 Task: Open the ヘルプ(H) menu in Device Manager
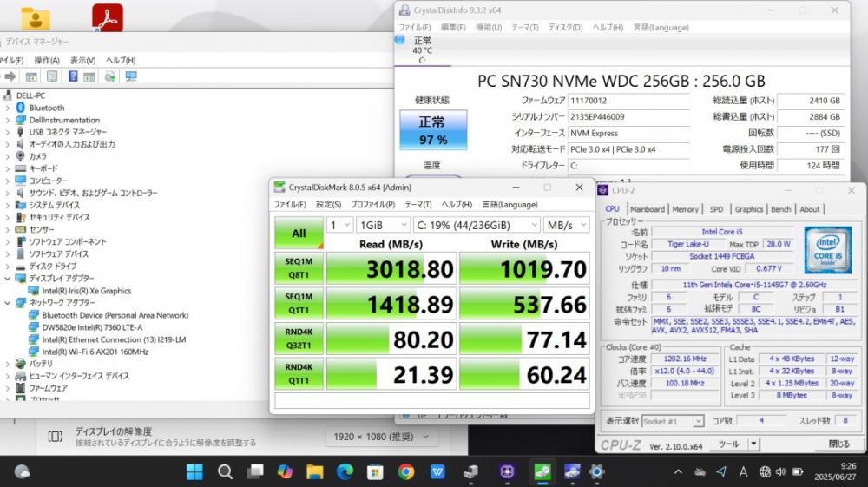point(121,60)
